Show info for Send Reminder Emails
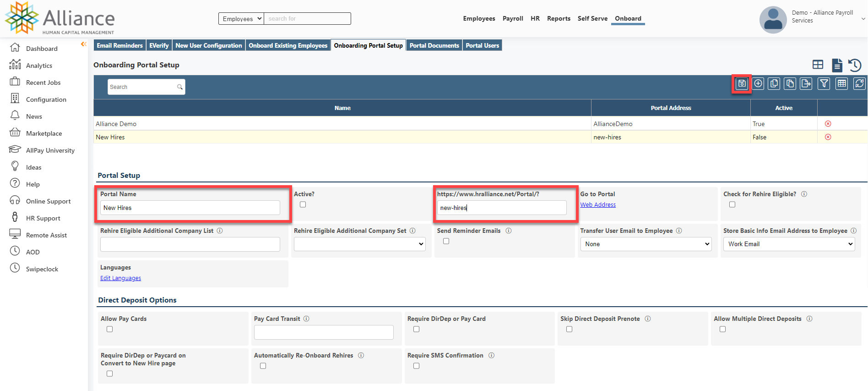 click(508, 231)
